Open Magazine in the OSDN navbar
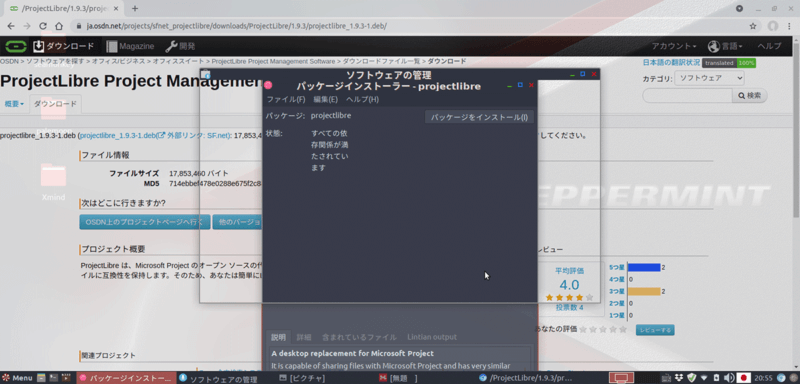This screenshot has height=384, width=800. [x=130, y=46]
